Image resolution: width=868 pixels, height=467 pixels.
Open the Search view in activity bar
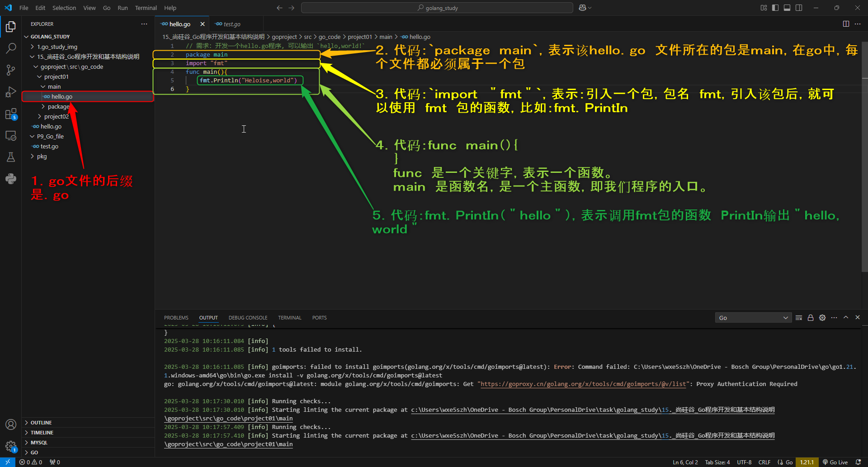pos(11,48)
